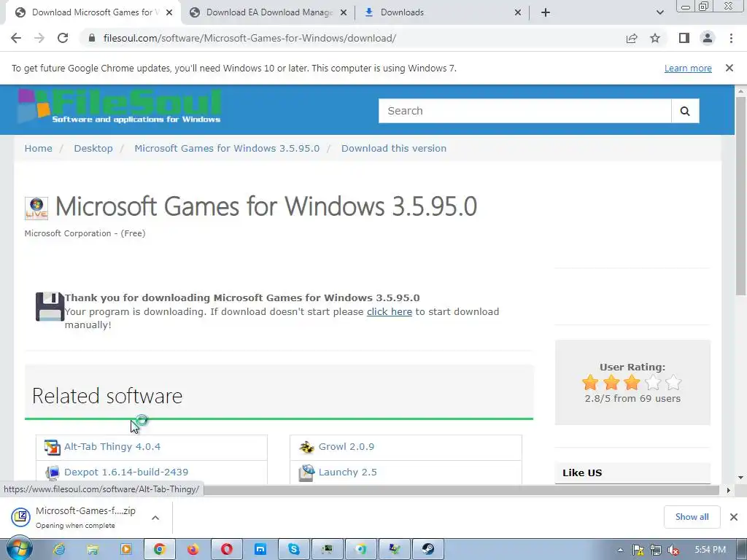Open the Chrome three-dot menu
This screenshot has width=747, height=560.
pyautogui.click(x=731, y=38)
